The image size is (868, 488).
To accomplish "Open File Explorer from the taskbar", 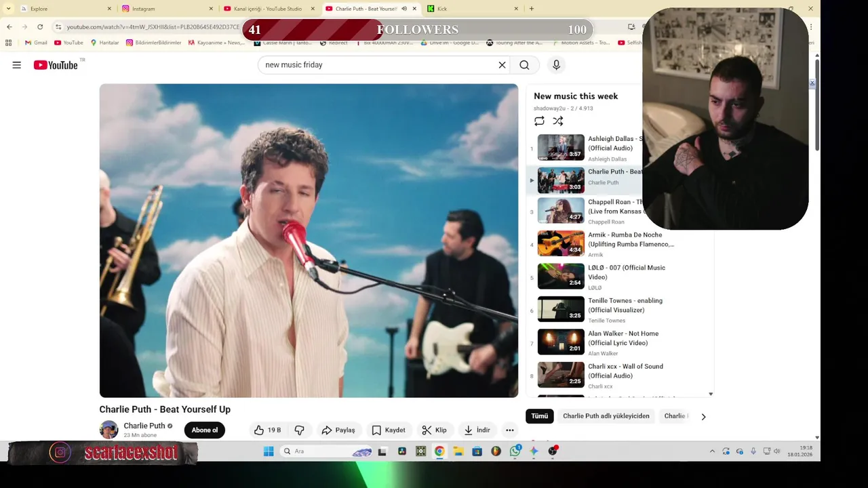I will (x=458, y=451).
